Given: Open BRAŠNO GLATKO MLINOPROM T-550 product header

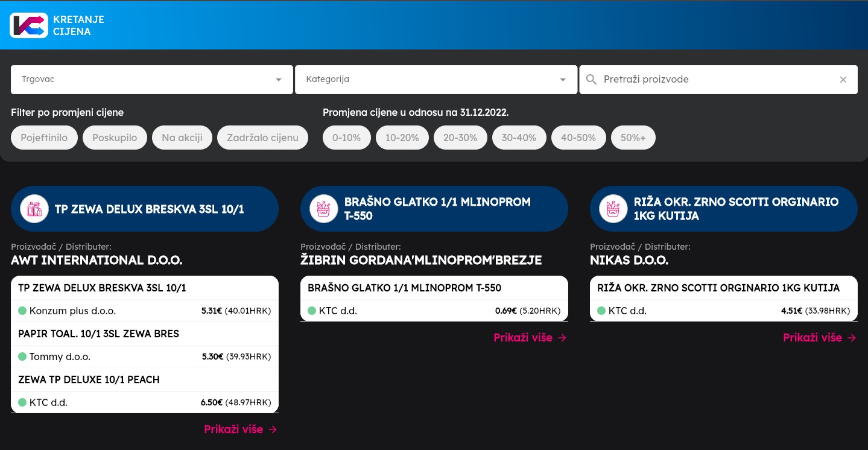Looking at the screenshot, I should click(x=434, y=209).
